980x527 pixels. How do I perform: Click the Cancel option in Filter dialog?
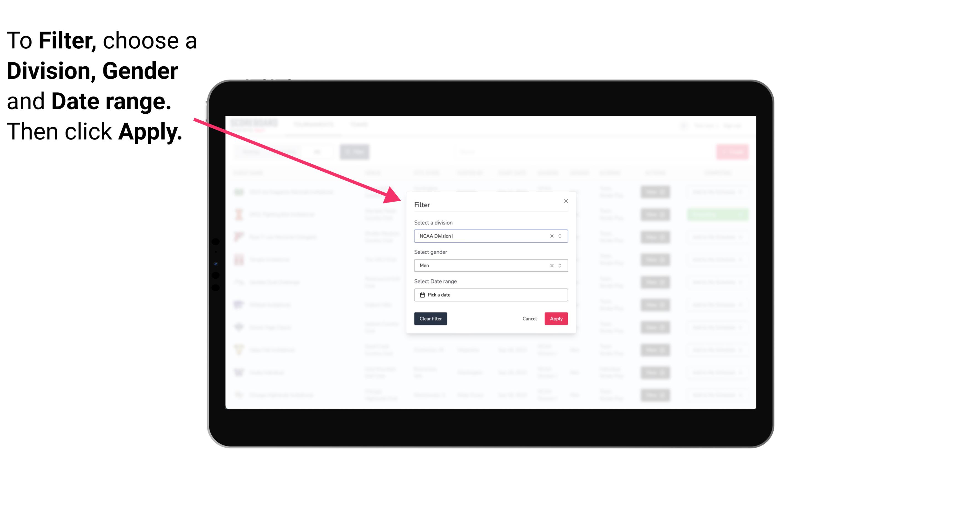[x=529, y=319]
